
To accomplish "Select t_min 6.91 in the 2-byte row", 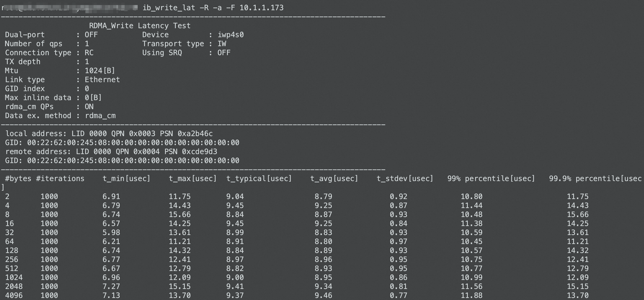I will tap(111, 197).
